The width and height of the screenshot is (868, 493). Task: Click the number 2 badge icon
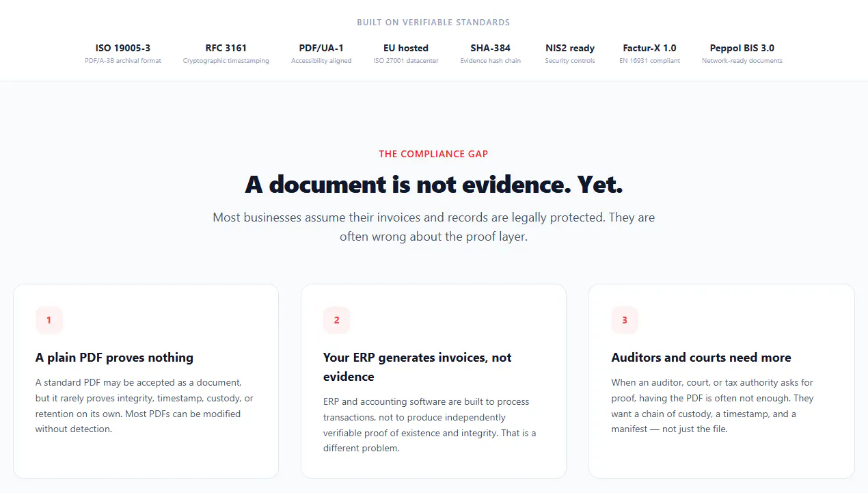click(336, 320)
